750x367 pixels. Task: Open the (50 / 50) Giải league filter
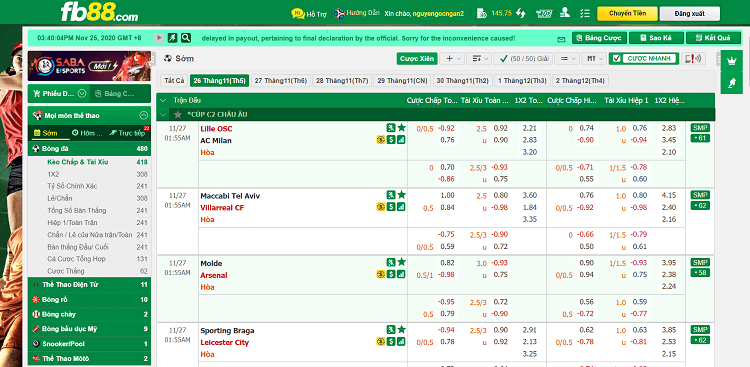click(x=523, y=58)
